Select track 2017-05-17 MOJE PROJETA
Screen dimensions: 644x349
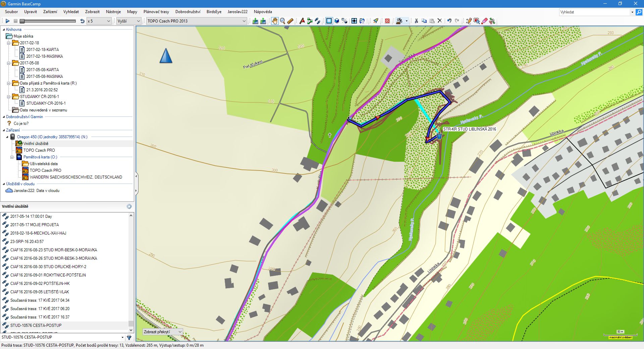tap(34, 225)
